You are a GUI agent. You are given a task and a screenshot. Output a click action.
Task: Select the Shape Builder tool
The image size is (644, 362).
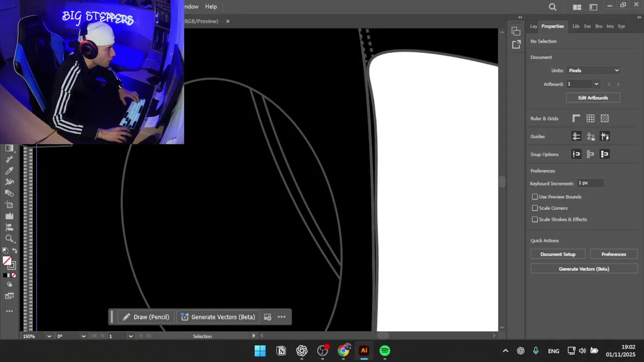coord(9,194)
